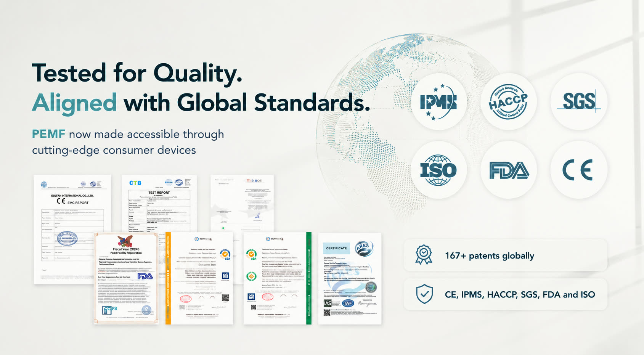Click the bold 'PEMF' text
This screenshot has height=355, width=644.
point(49,134)
